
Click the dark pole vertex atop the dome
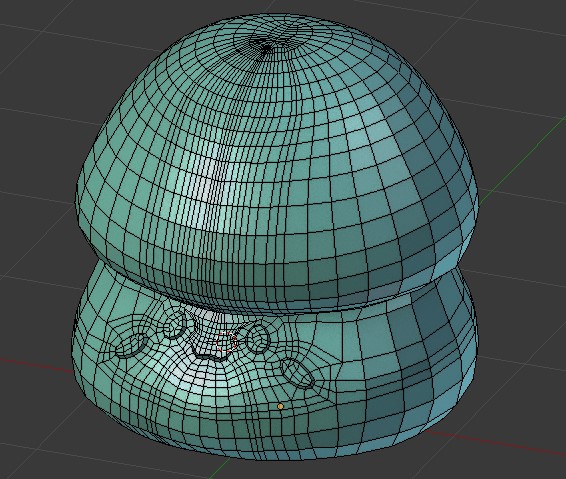point(267,48)
